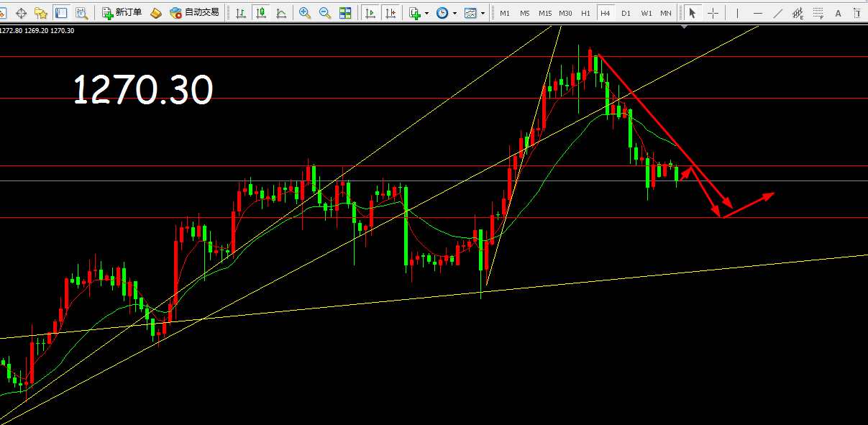Expand the chart templates dropdown arrow
This screenshot has height=425, width=868.
(x=483, y=13)
